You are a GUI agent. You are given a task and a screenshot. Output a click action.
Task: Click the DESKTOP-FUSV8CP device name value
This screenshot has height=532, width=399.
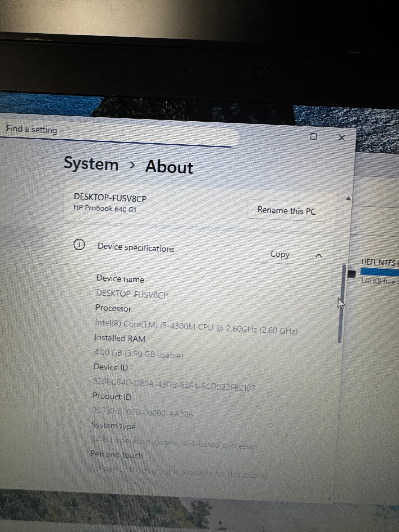(132, 294)
